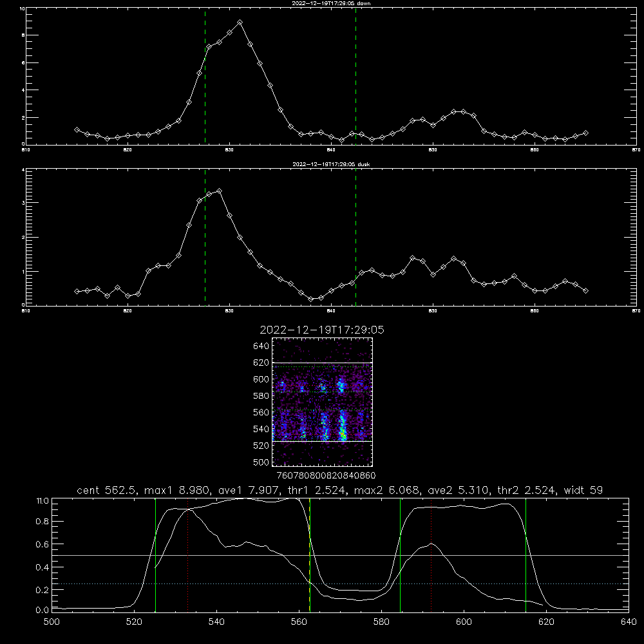Image resolution: width=644 pixels, height=644 pixels.
Task: Click the '0.8' y-axis label of bottom plot
Action: point(43,522)
